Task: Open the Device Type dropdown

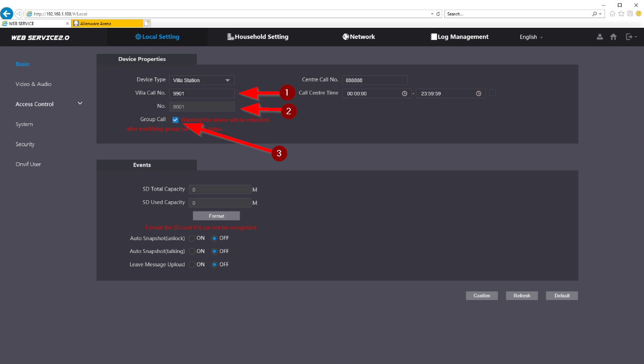Action: point(202,80)
